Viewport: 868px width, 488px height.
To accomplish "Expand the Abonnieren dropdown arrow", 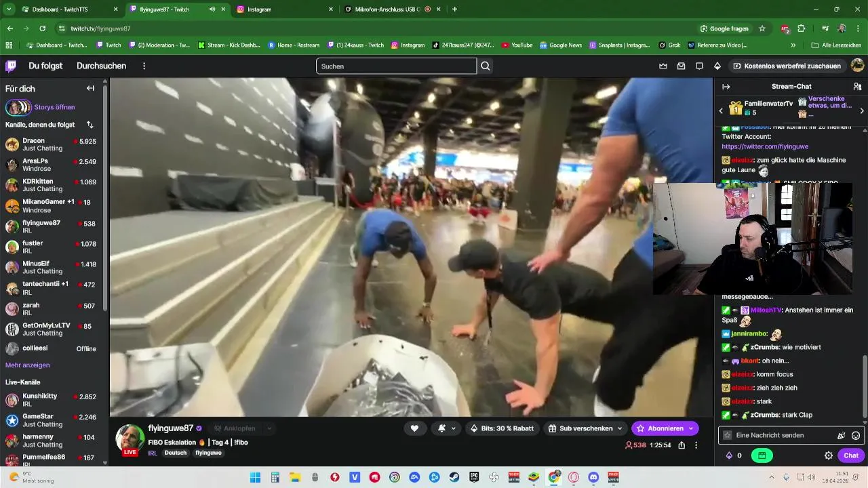I will click(690, 428).
